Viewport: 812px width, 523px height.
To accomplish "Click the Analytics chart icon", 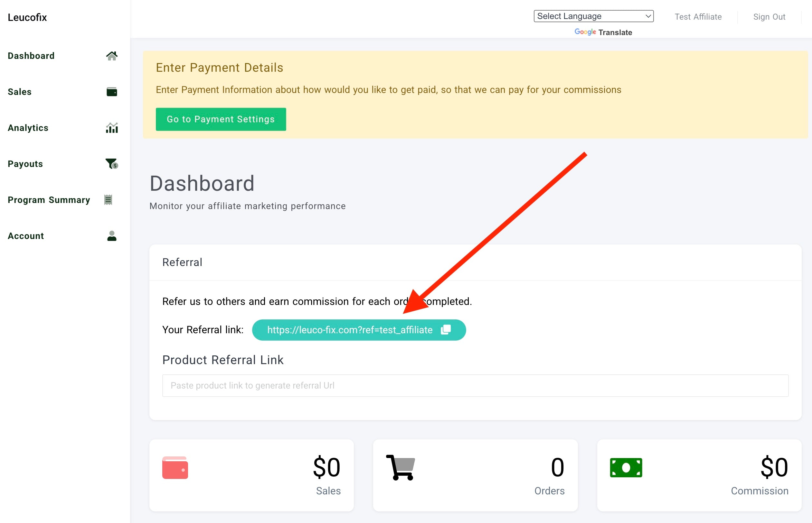I will click(111, 128).
